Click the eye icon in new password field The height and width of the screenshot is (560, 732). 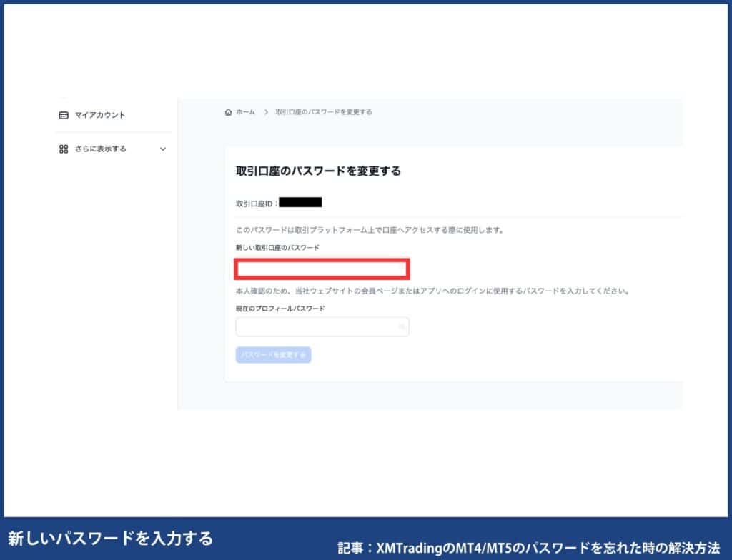[401, 269]
